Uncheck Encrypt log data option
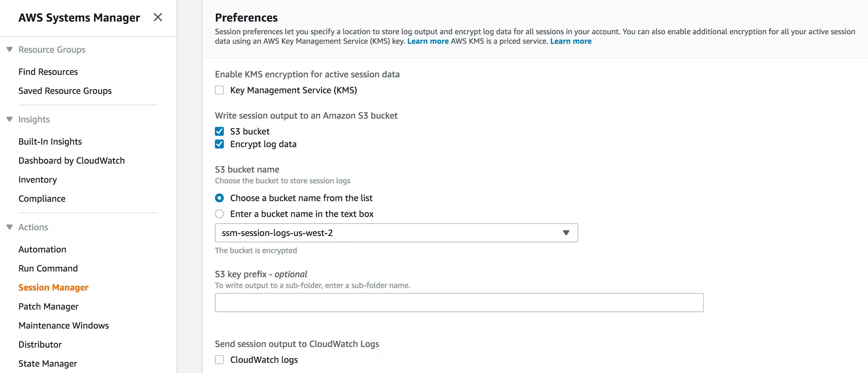Viewport: 868px width, 373px height. point(219,144)
